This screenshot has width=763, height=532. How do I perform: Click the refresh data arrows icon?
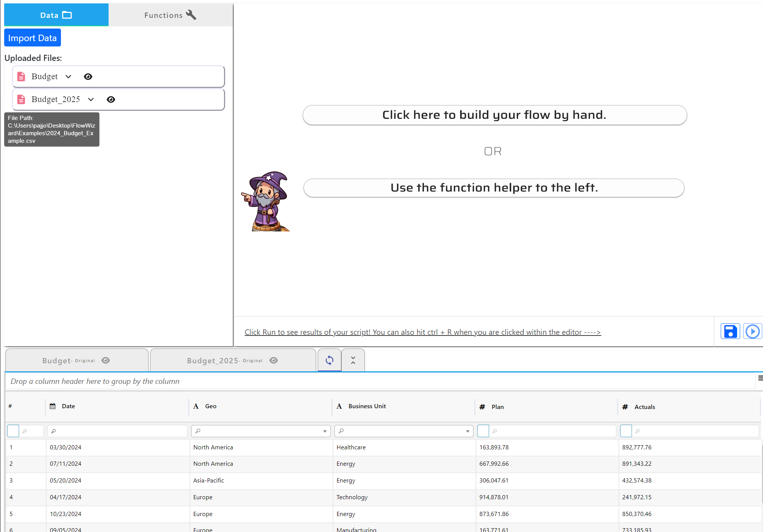tap(330, 360)
